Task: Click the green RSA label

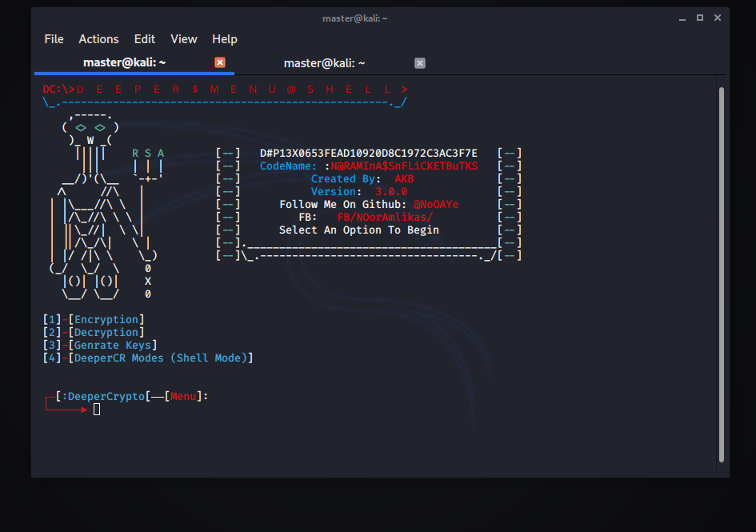Action: point(148,154)
